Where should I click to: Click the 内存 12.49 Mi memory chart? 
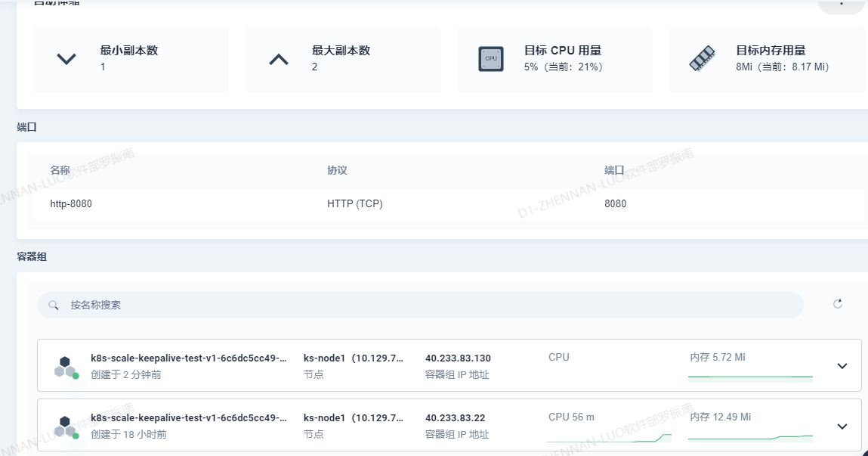[x=750, y=436]
